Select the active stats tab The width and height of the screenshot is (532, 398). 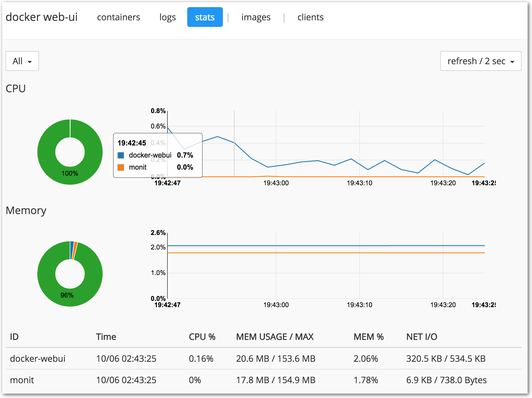point(205,17)
